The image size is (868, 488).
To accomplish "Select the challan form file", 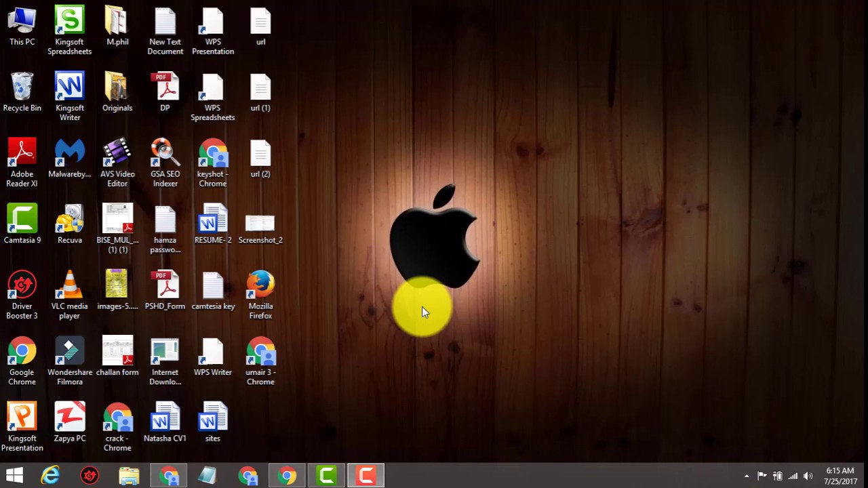I will click(x=117, y=357).
